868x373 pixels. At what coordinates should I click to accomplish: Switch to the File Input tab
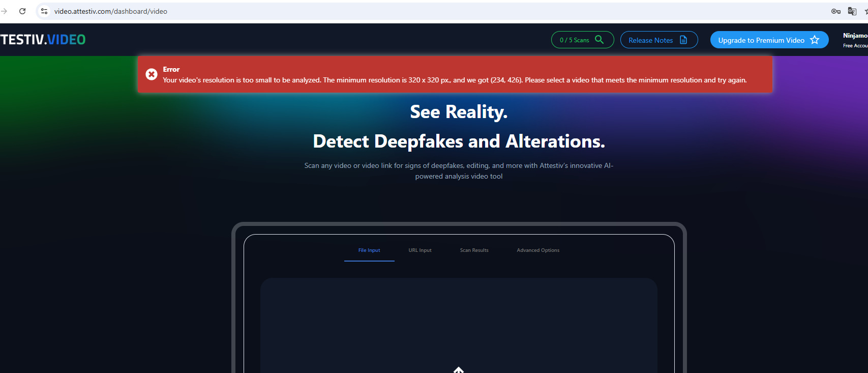coord(369,250)
